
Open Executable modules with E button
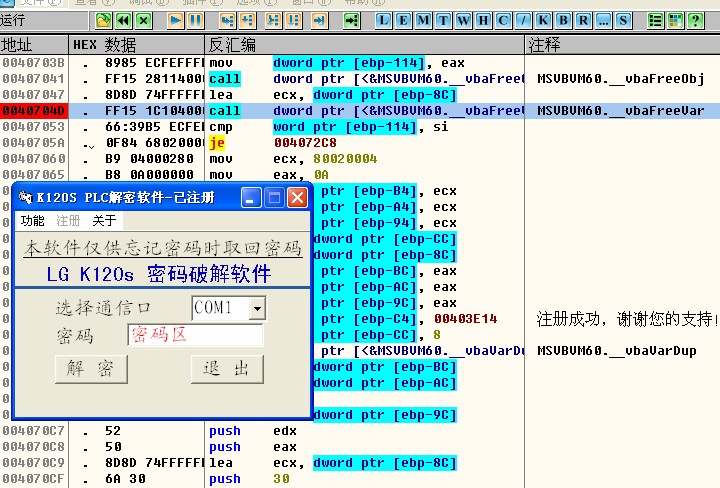coord(403,21)
